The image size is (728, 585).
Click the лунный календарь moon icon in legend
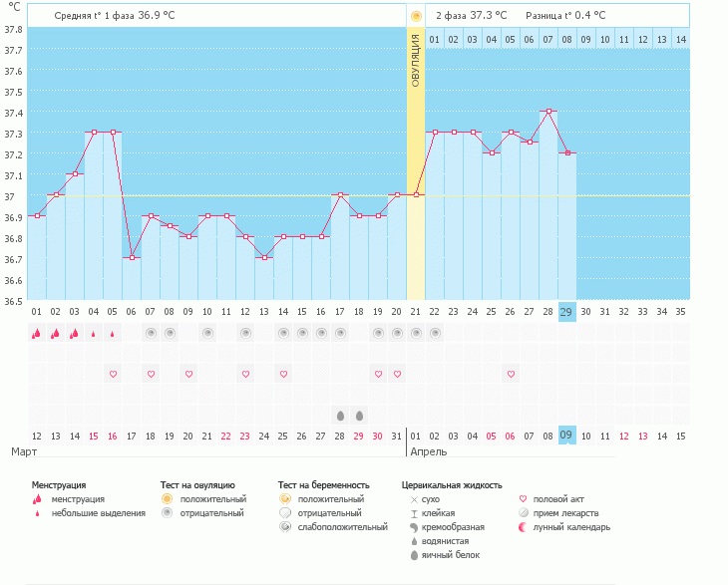pyautogui.click(x=526, y=527)
